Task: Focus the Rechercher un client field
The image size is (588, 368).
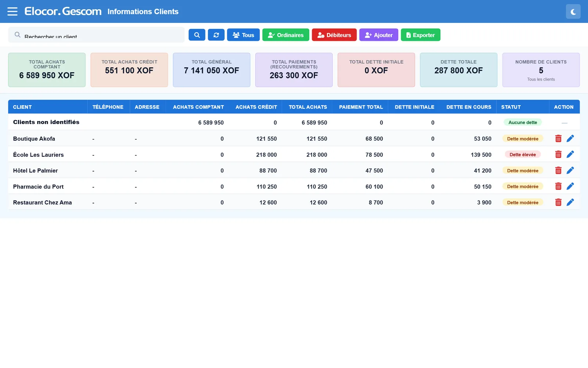Action: (96, 35)
